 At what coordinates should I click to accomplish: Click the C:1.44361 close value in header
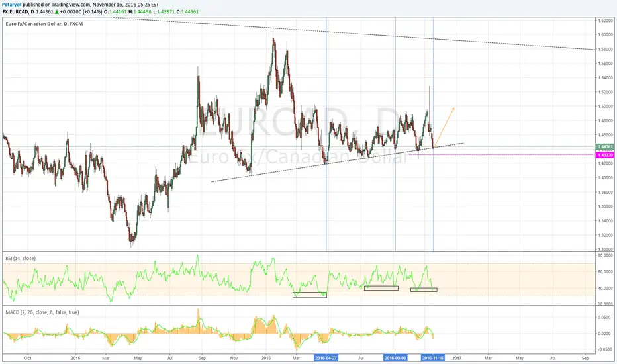(x=188, y=12)
